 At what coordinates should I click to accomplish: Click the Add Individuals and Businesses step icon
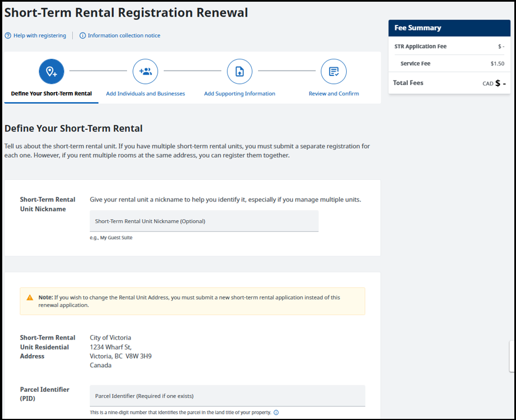145,72
